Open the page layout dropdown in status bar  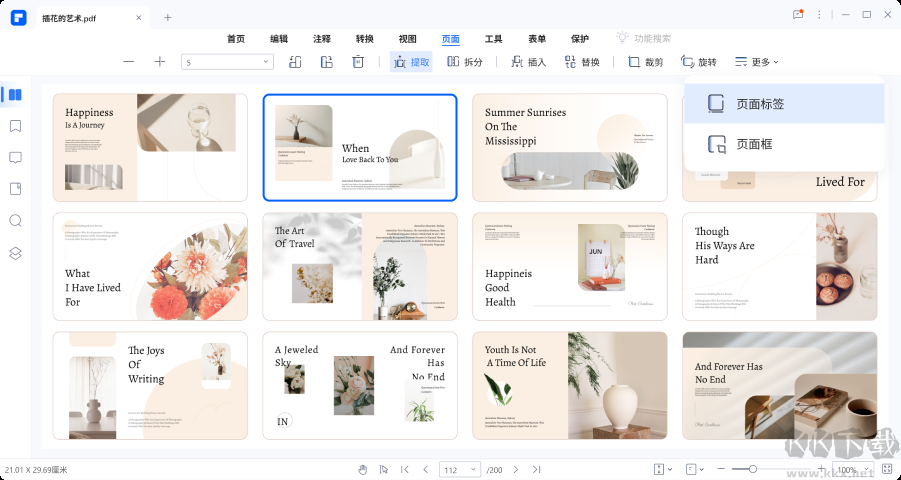695,470
